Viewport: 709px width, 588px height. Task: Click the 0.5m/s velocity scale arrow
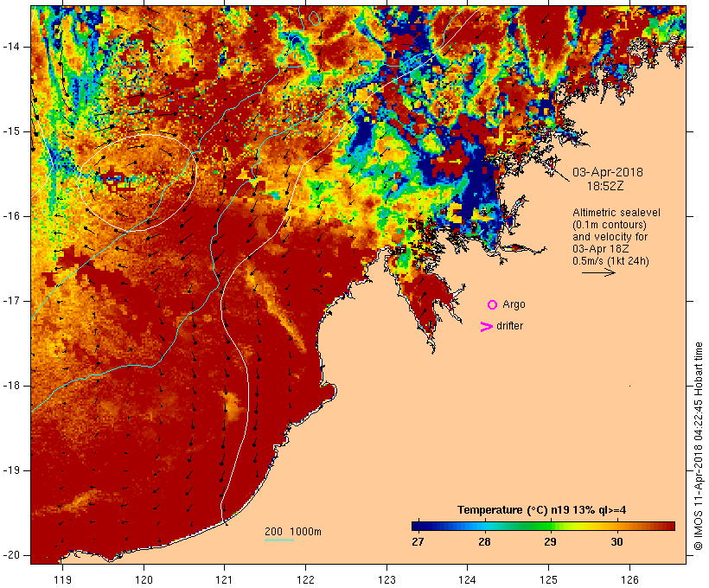coord(598,272)
